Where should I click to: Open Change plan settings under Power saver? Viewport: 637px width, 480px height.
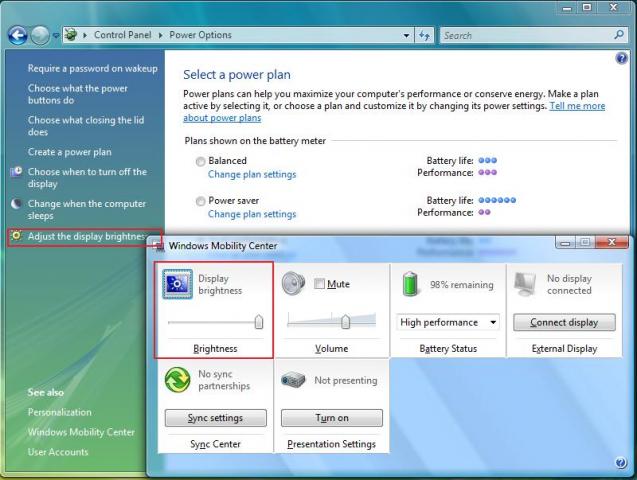[x=252, y=214]
